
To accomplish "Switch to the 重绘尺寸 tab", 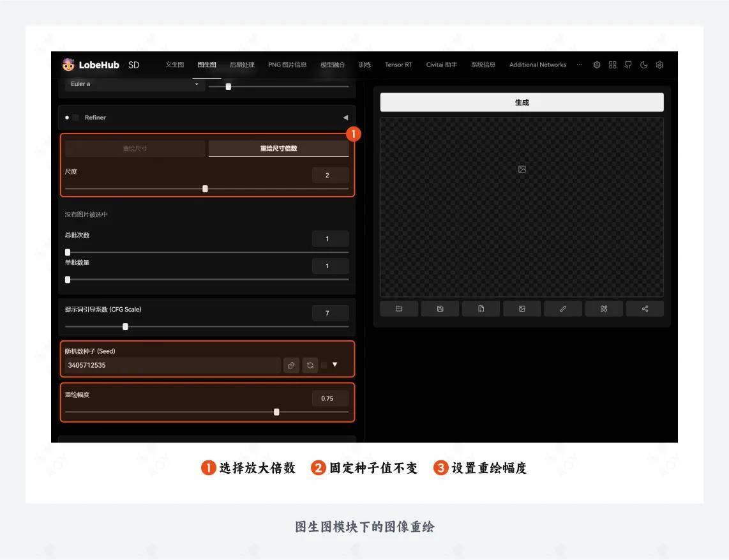I will point(135,148).
